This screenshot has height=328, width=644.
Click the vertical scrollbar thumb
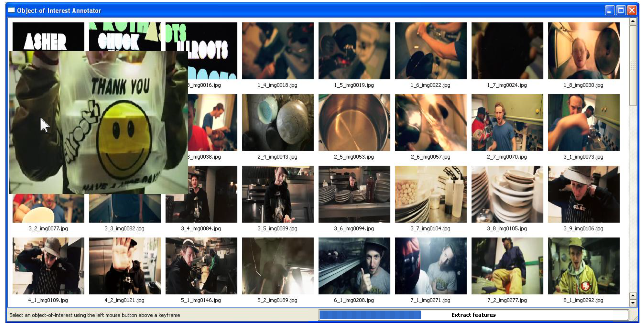pos(632,65)
